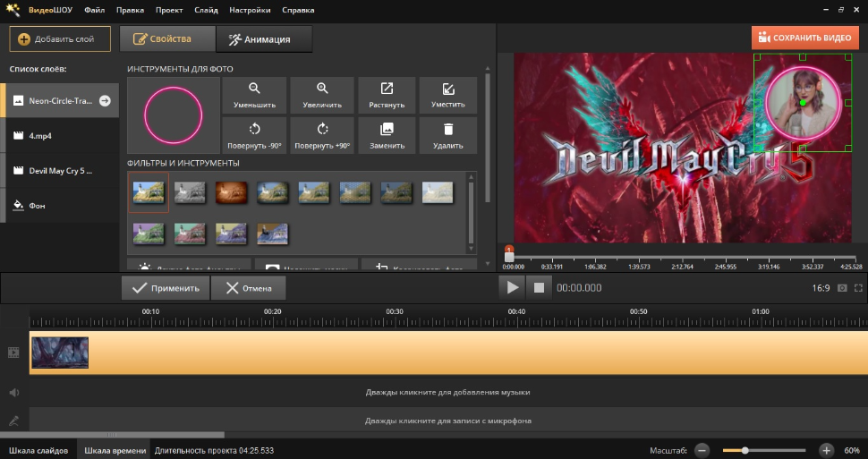Click the СОХРАНИТЬ ВИДЕО button
868x459 pixels.
pos(804,38)
